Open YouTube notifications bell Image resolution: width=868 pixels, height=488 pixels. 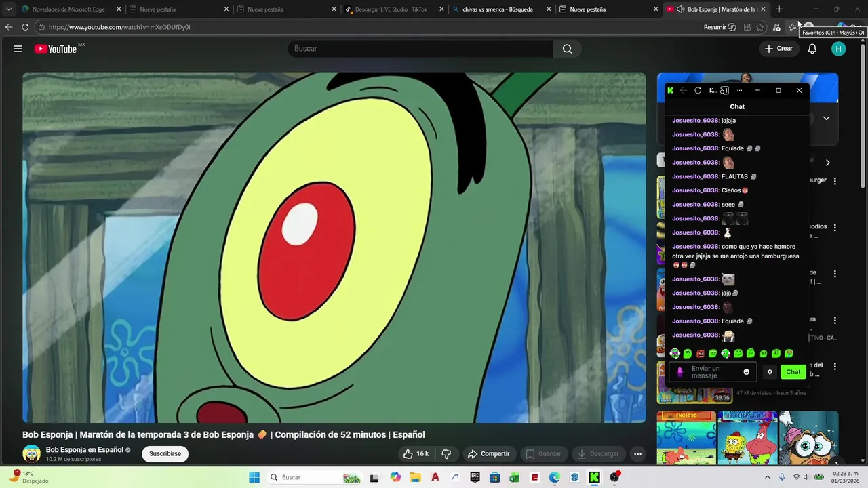click(812, 49)
